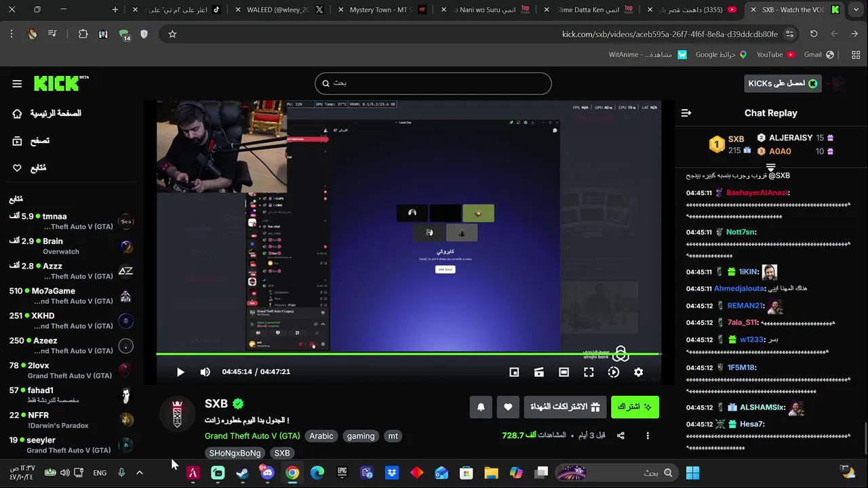Open WitAnime bookmark
This screenshot has width=868, height=488.
pos(647,54)
